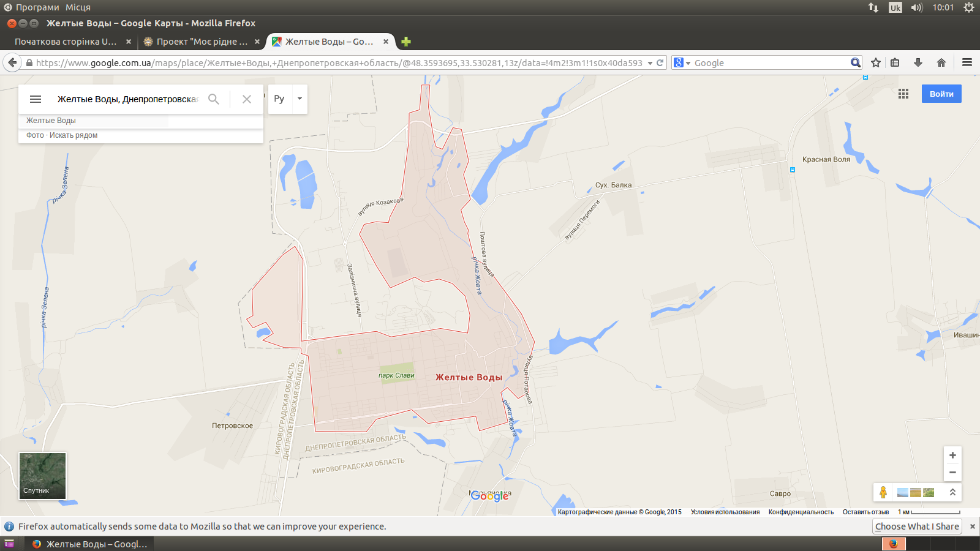
Task: Bookmark this page with the star icon
Action: [876, 62]
